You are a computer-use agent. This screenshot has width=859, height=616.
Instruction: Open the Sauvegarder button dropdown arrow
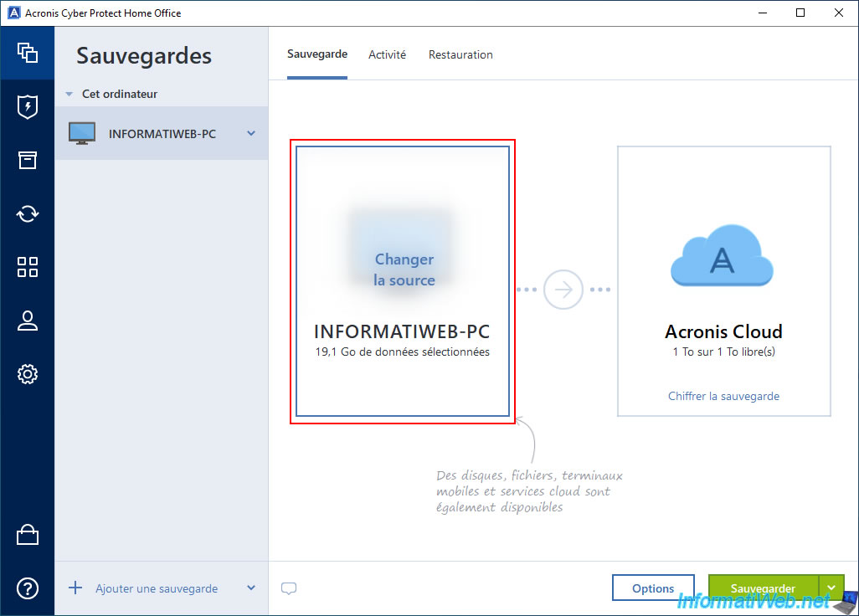coord(831,588)
